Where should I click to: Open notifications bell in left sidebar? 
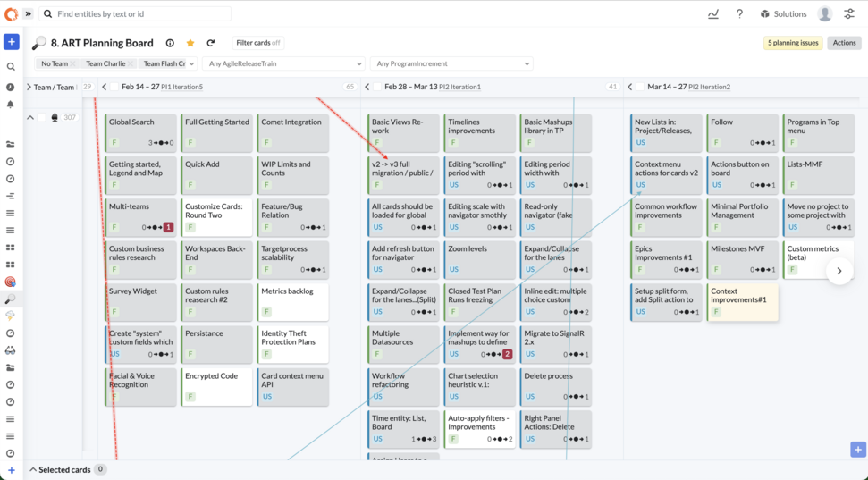tap(11, 105)
